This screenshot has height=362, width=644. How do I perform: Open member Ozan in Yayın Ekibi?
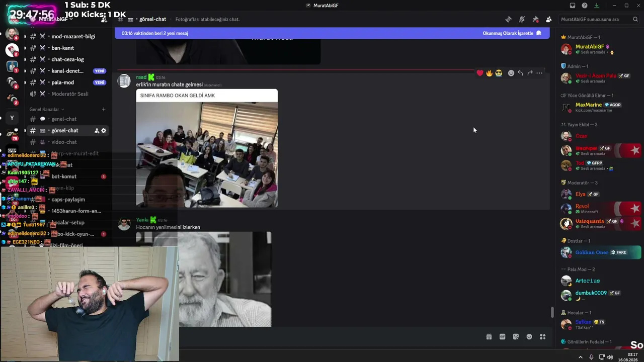click(x=601, y=136)
